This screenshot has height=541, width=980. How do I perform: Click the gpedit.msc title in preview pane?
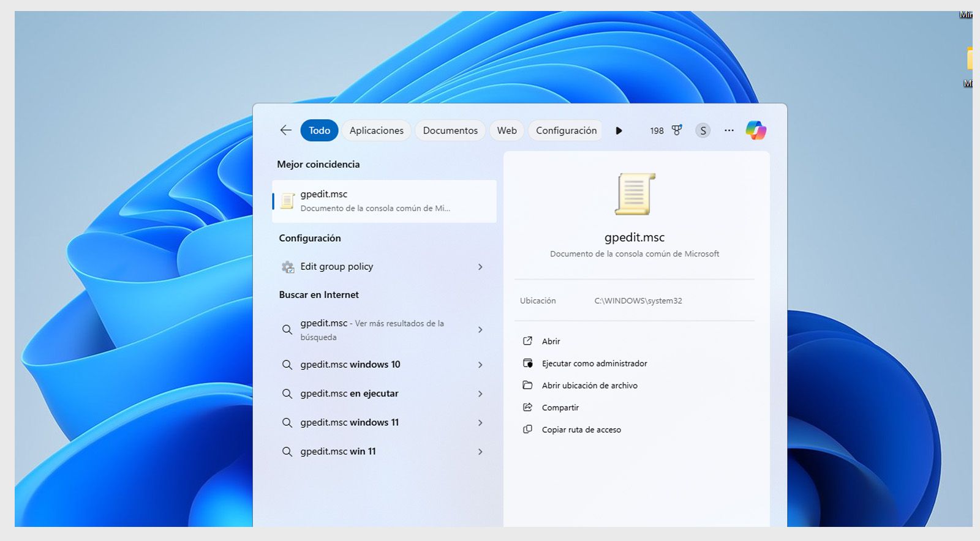click(x=635, y=237)
